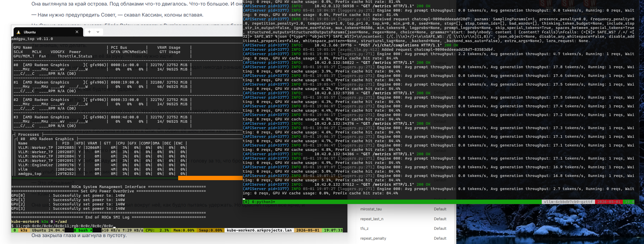Viewport: 644px width, 244px height.
Task: Click the document line "Она закрыла глаза и шагнула в пустоту."
Action: click(x=79, y=235)
